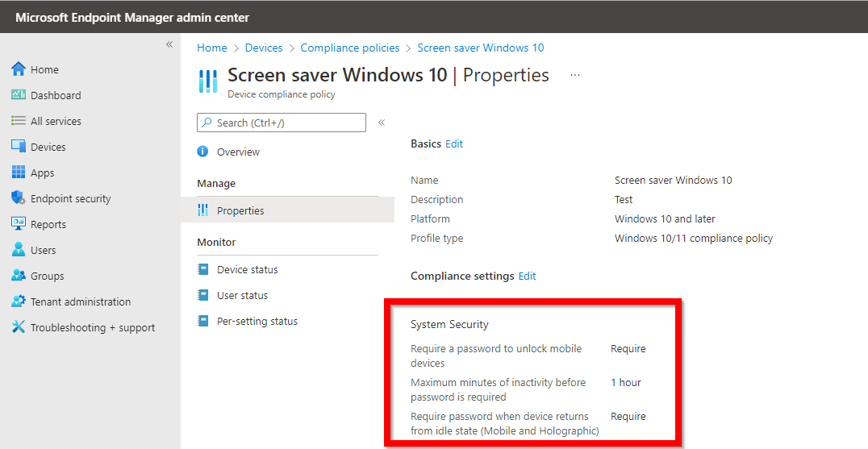Click Edit next to Basics

[454, 143]
